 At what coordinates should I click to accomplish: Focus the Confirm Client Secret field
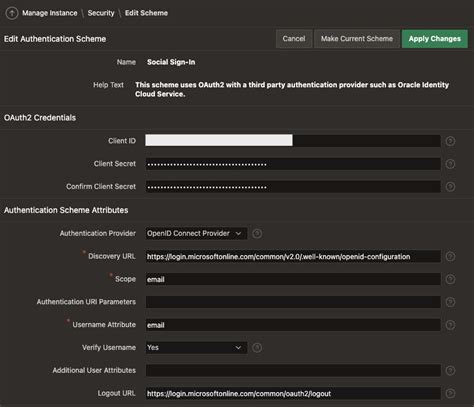293,187
